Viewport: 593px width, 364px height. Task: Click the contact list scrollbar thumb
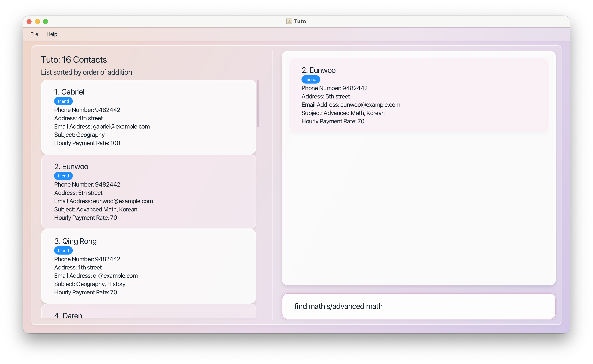258,103
